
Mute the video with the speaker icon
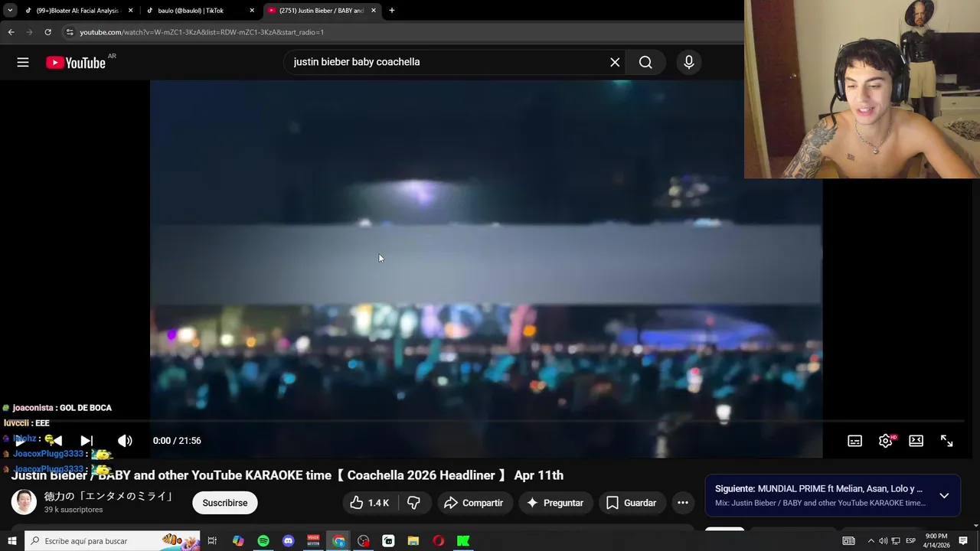pos(125,441)
